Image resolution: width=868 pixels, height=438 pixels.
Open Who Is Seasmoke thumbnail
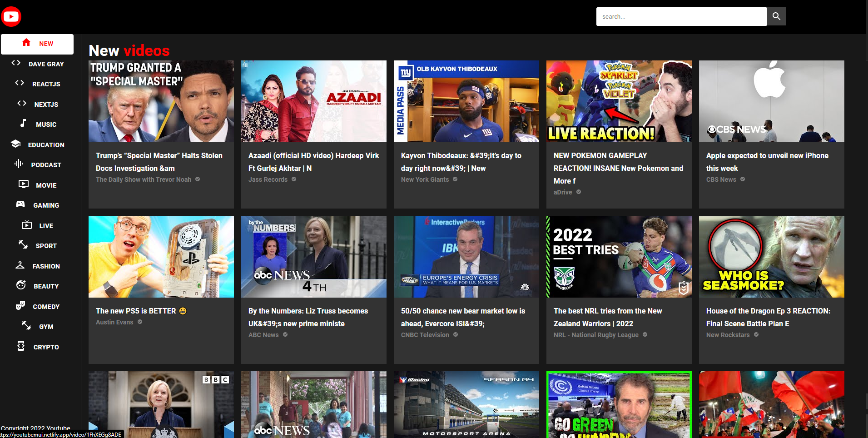[772, 257]
